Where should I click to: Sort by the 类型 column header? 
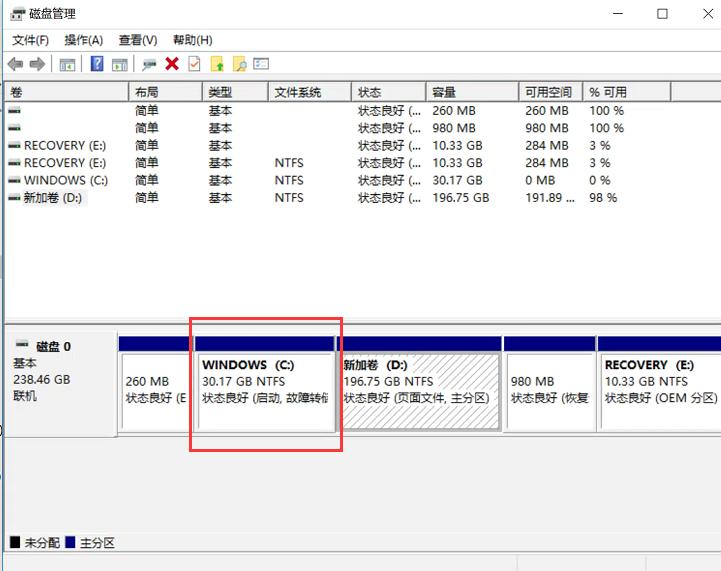coord(235,92)
